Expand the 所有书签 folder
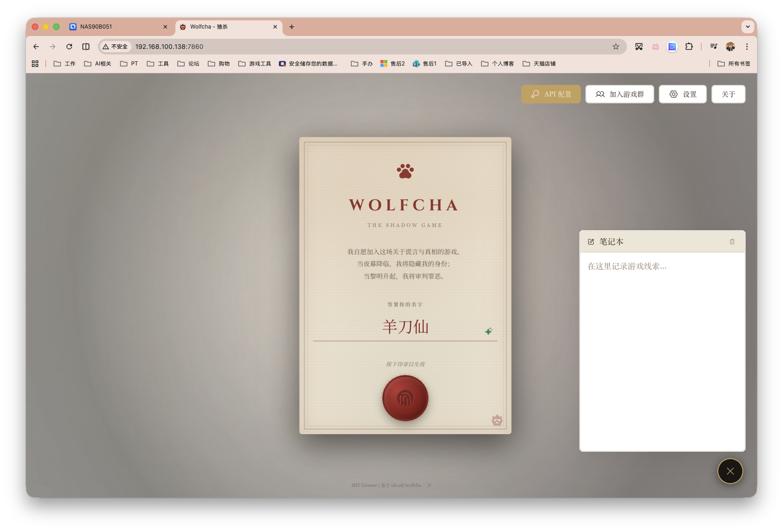783x532 pixels. coord(734,64)
